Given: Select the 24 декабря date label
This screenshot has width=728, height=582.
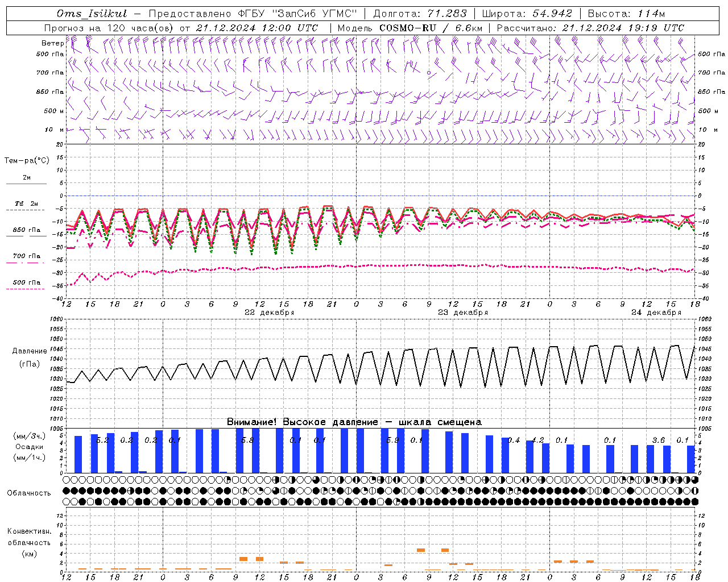Looking at the screenshot, I should [656, 313].
